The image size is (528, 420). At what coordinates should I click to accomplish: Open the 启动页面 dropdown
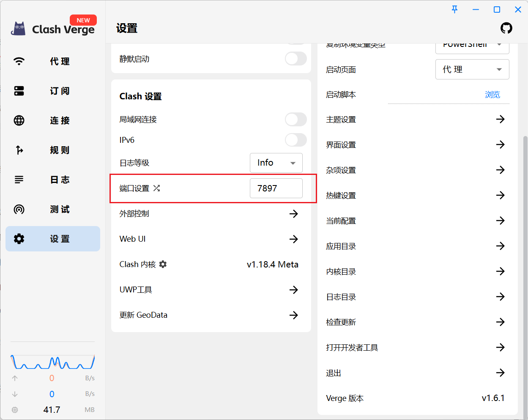(x=472, y=69)
